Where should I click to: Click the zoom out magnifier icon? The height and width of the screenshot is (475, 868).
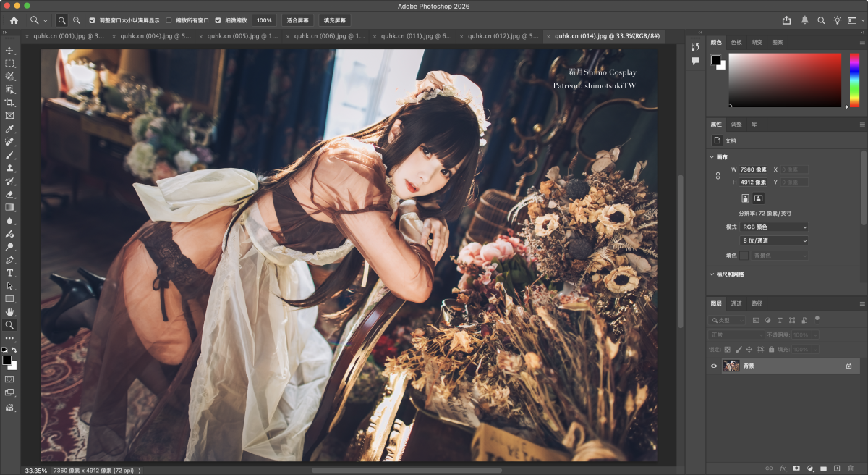coord(77,20)
